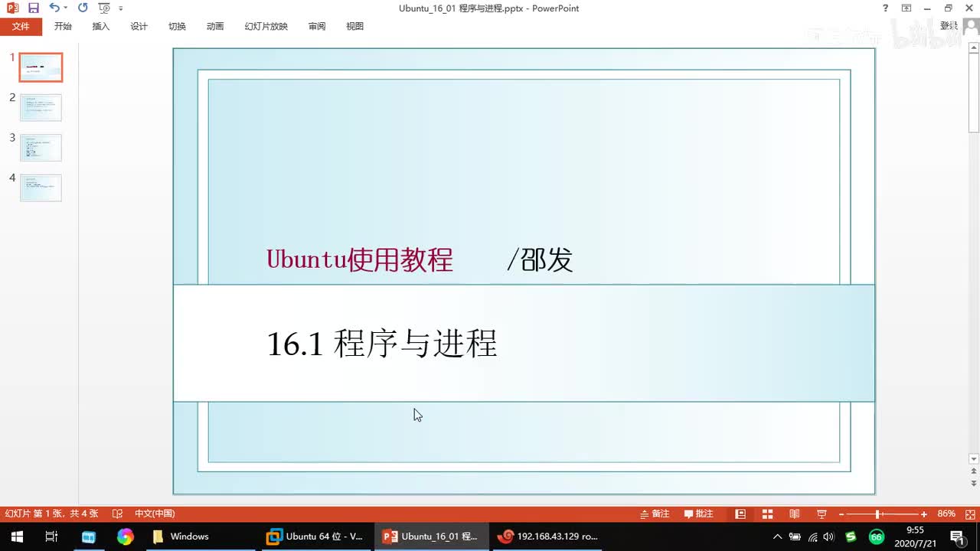Click the zoom in plus button
980x551 pixels.
point(924,514)
